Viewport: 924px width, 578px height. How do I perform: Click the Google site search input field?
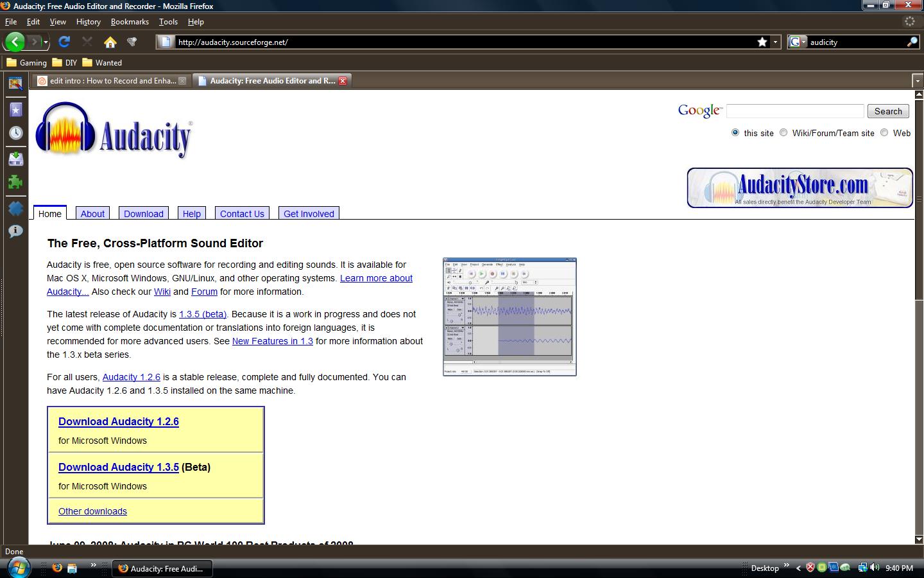(795, 111)
